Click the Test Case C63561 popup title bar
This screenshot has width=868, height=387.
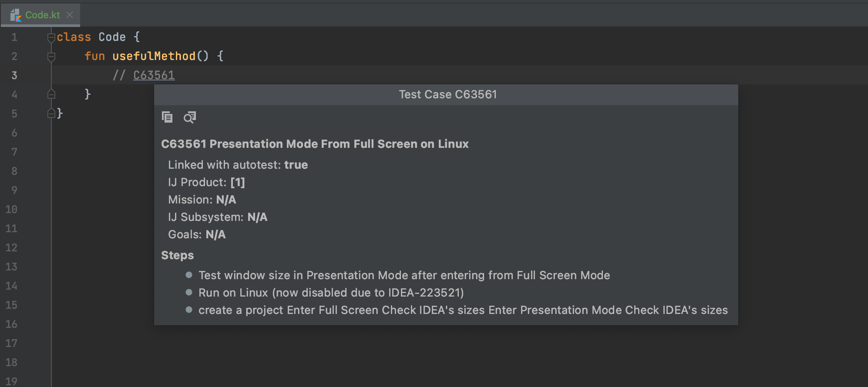pos(446,95)
